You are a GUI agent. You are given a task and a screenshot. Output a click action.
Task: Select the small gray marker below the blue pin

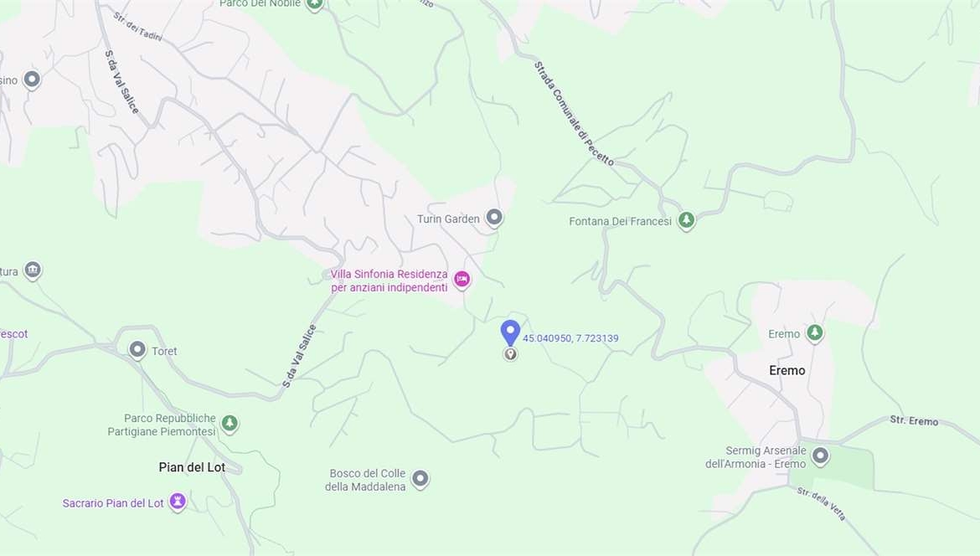(511, 355)
